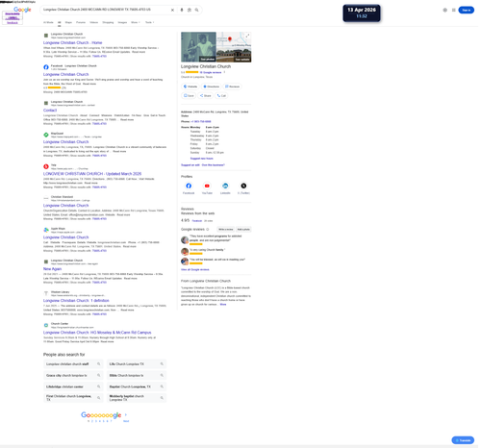This screenshot has width=481, height=448.
Task: Click the red Yelp favicon in results
Action: coord(46,166)
